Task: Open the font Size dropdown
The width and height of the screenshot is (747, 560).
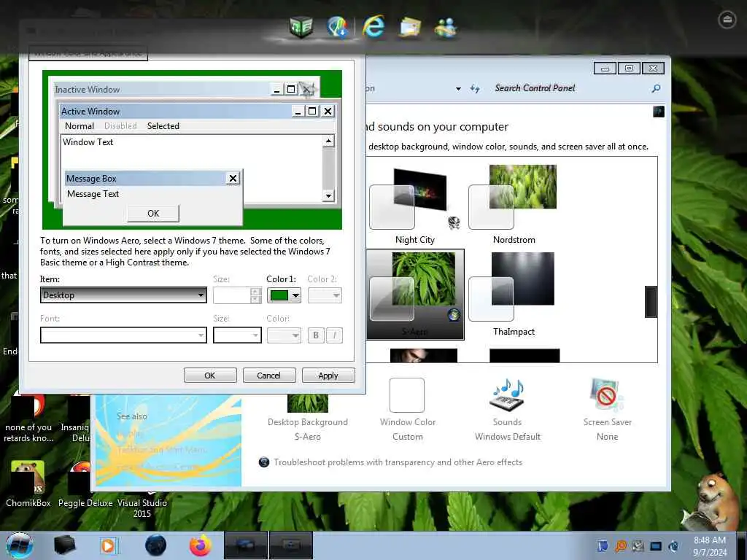Action: (x=237, y=335)
